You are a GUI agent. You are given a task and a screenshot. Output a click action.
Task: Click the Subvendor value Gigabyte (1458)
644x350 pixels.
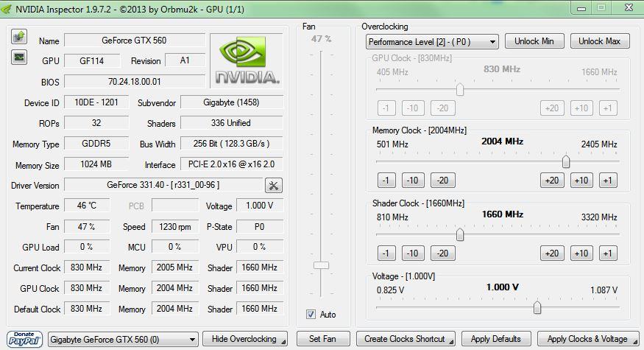(x=232, y=102)
